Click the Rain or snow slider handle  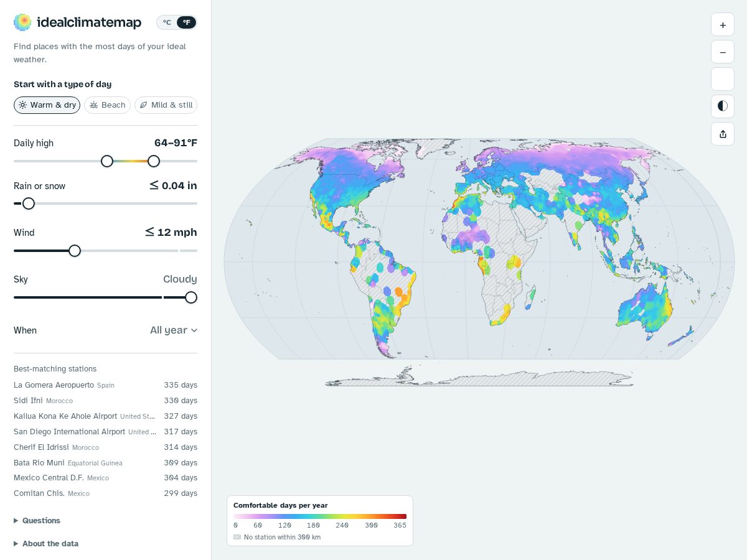[29, 203]
